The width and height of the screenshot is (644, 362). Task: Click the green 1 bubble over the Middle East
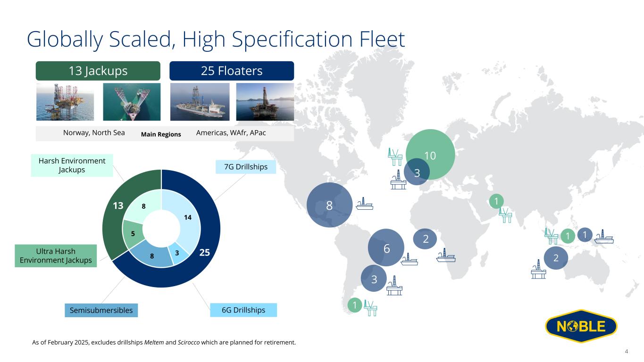coord(496,201)
